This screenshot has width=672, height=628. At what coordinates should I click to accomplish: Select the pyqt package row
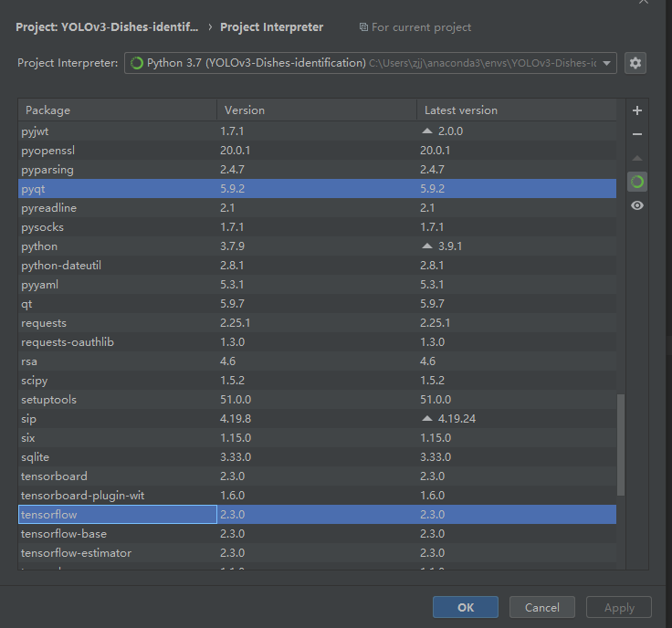tap(317, 188)
